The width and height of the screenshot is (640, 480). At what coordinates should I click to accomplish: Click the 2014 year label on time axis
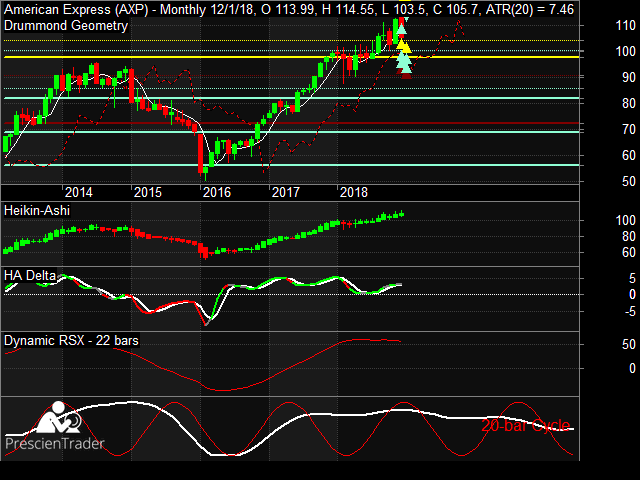[x=79, y=192]
